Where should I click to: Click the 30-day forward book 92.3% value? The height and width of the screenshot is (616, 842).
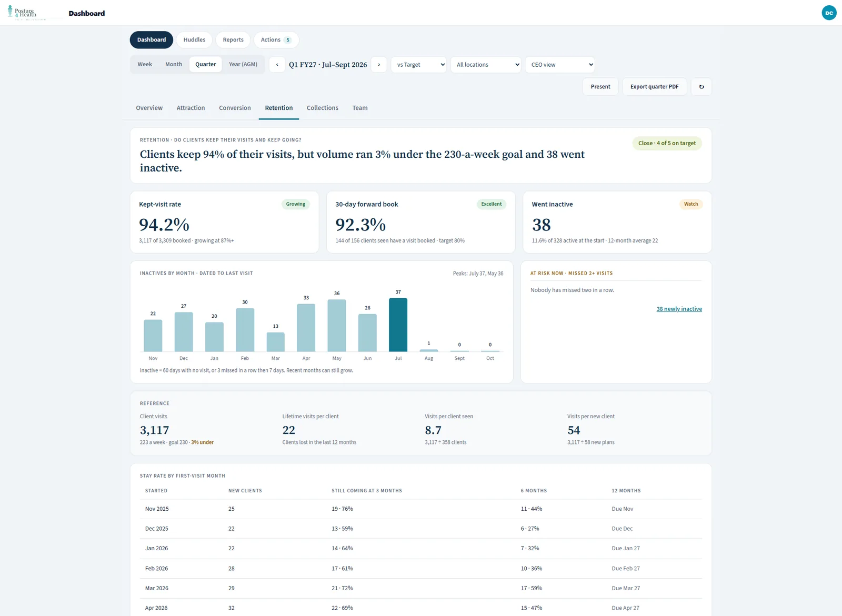point(360,225)
